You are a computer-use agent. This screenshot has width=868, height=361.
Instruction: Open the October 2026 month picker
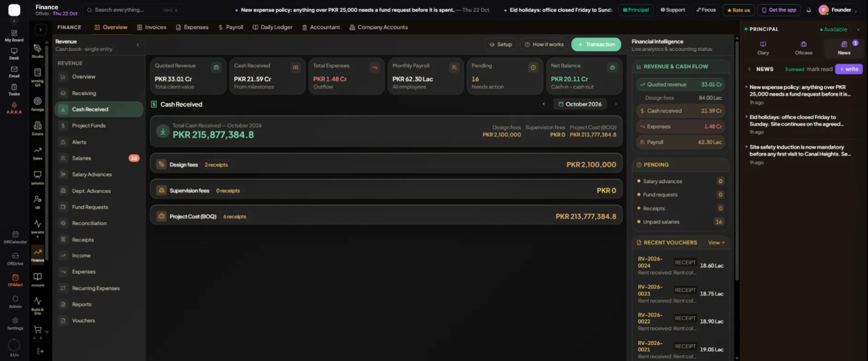(x=580, y=104)
